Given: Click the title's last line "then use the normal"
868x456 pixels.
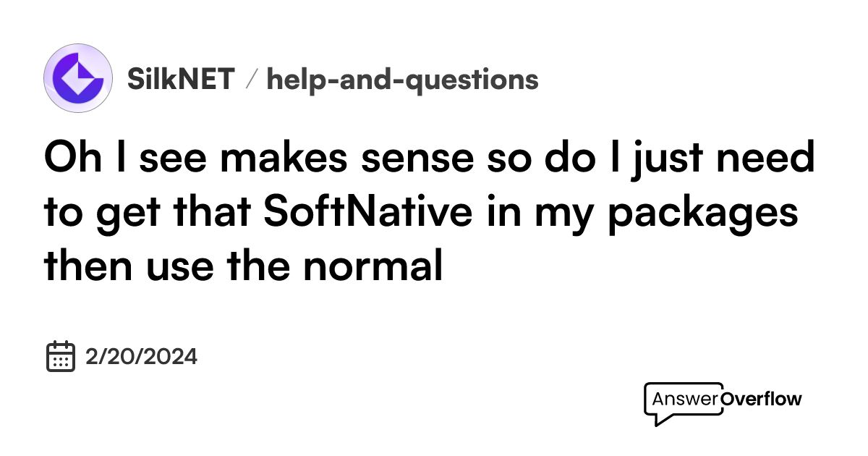Looking at the screenshot, I should (243, 268).
